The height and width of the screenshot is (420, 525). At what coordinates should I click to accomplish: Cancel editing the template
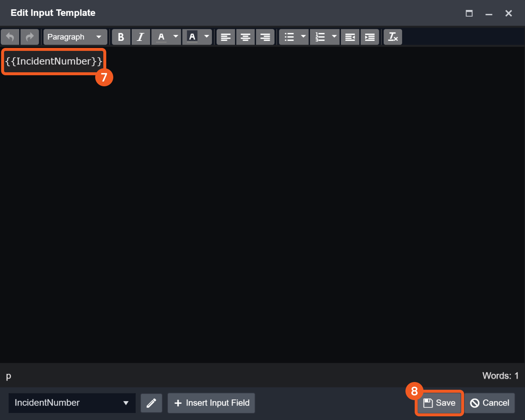[x=490, y=403]
